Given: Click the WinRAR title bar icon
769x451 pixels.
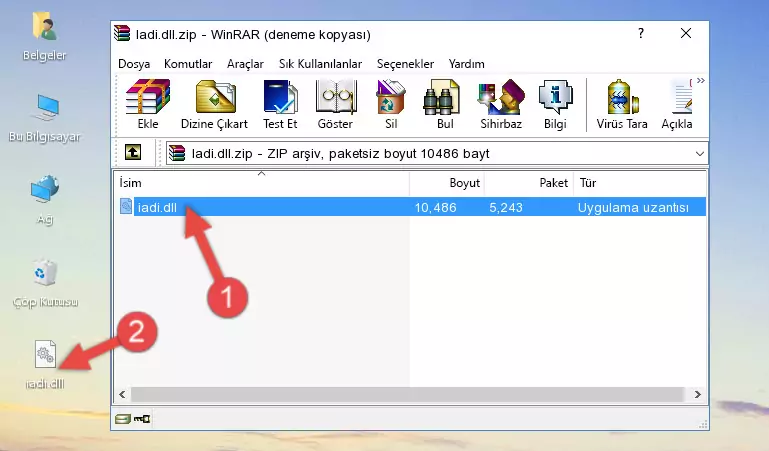Looking at the screenshot, I should (x=122, y=33).
